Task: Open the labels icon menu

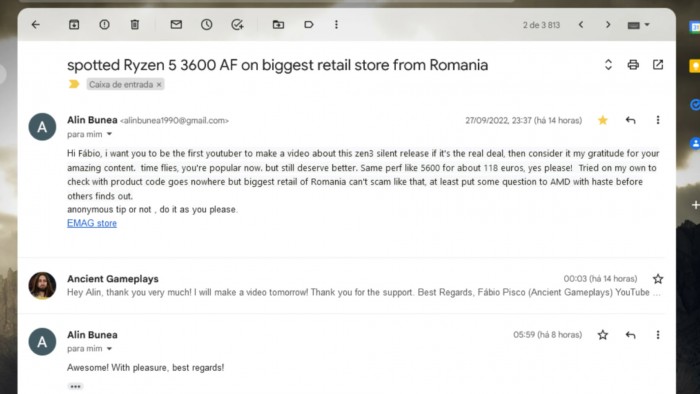Action: [x=309, y=25]
